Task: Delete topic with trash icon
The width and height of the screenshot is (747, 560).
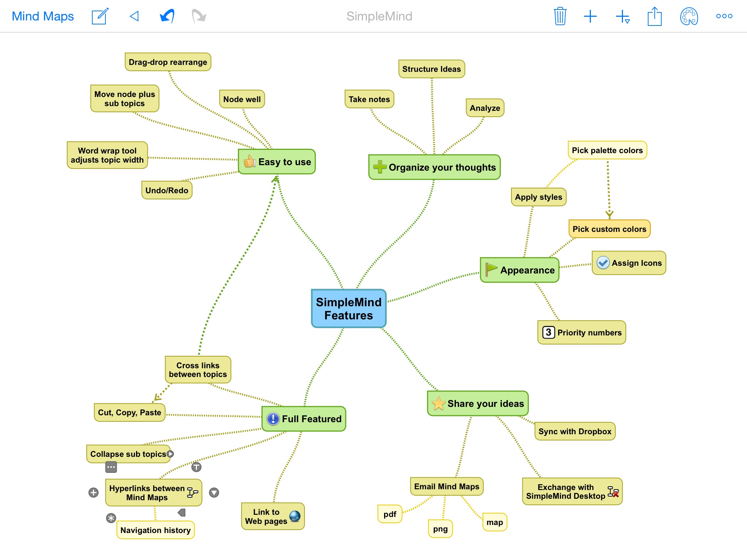Action: point(560,16)
